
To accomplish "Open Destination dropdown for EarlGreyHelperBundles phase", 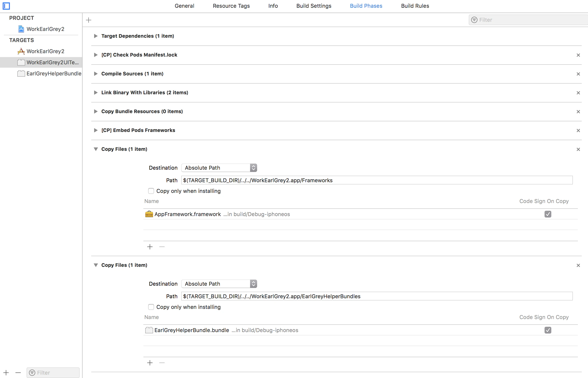I will (x=219, y=284).
